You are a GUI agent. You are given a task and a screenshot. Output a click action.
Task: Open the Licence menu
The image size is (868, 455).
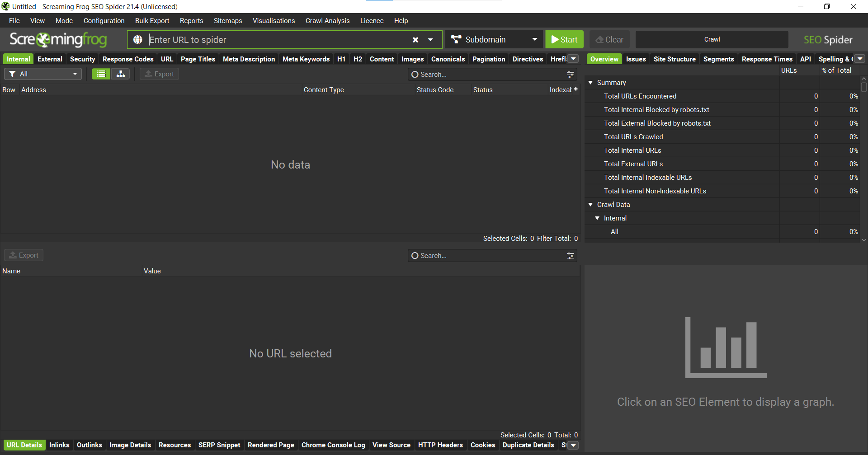click(x=372, y=21)
